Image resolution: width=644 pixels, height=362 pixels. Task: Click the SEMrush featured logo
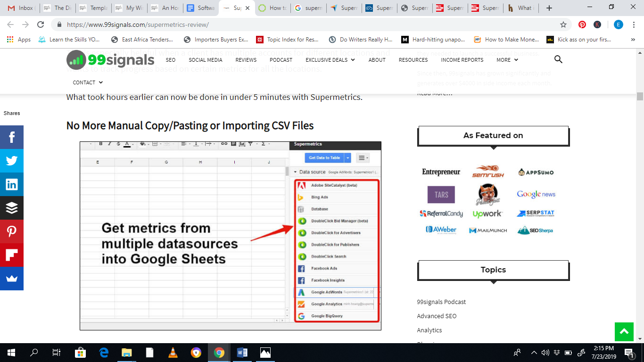click(x=488, y=172)
